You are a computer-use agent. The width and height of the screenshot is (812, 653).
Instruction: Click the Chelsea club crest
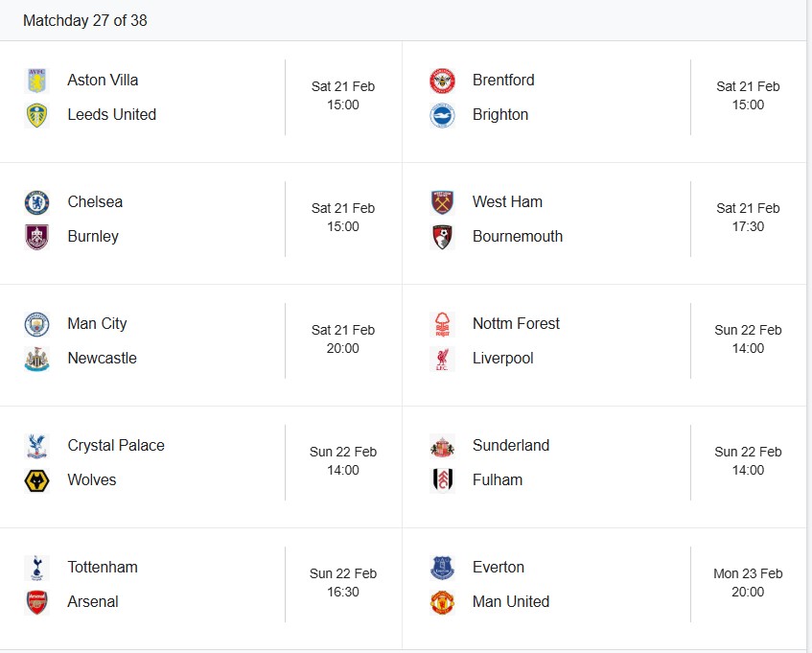[x=36, y=202]
